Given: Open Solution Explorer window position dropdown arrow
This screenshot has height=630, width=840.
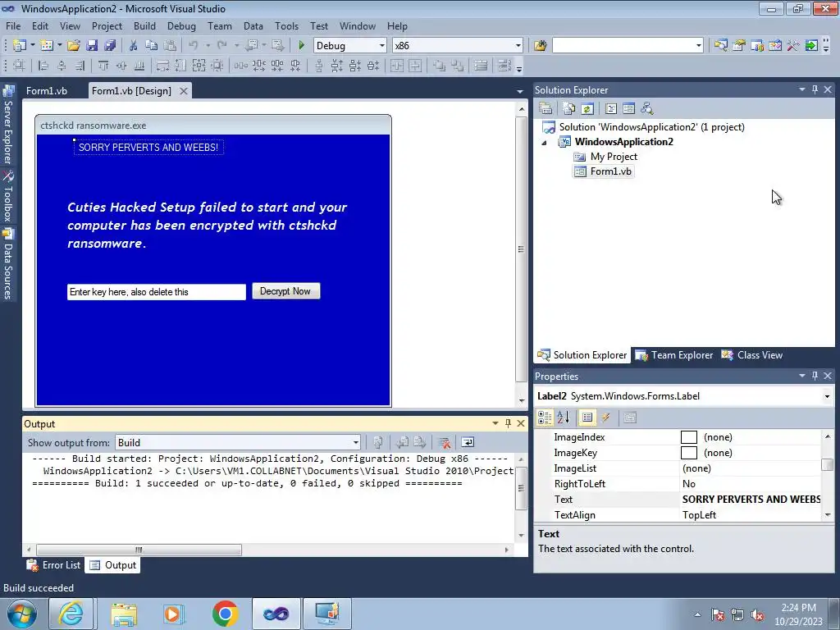Looking at the screenshot, I should (802, 90).
